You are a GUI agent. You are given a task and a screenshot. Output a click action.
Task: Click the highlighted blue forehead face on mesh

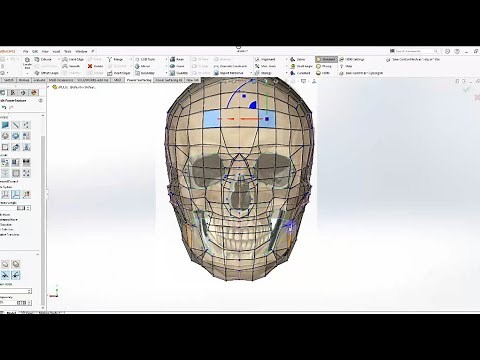point(213,119)
